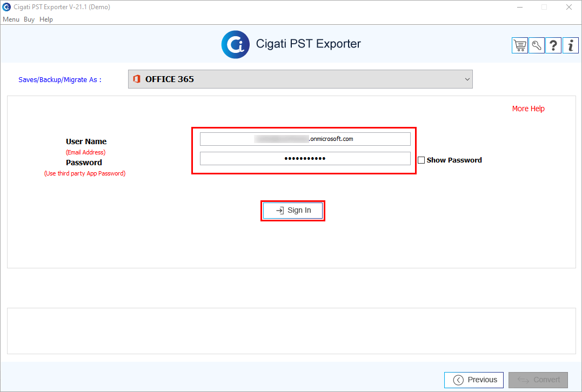Click the Sign In button
The image size is (582, 392).
(293, 210)
